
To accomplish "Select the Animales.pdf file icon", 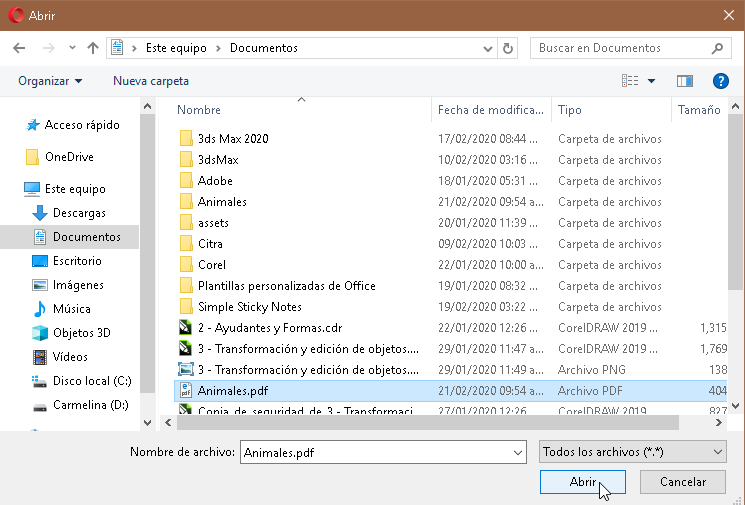I will (186, 391).
